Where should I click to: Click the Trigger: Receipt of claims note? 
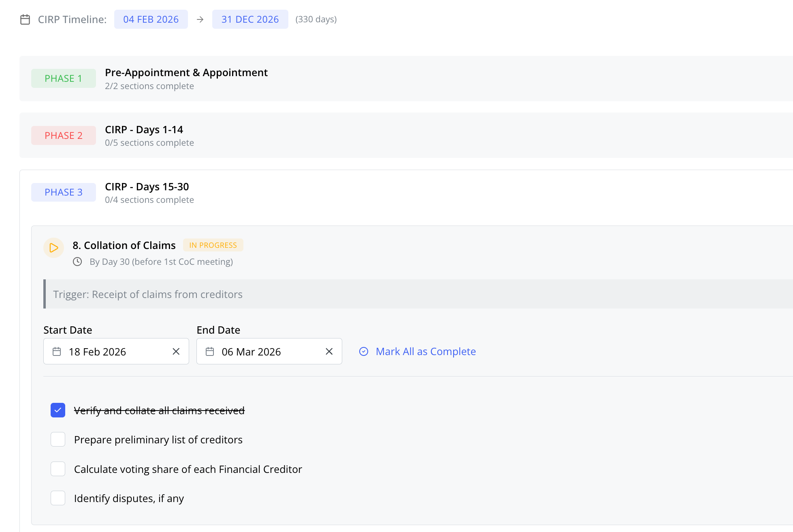418,294
